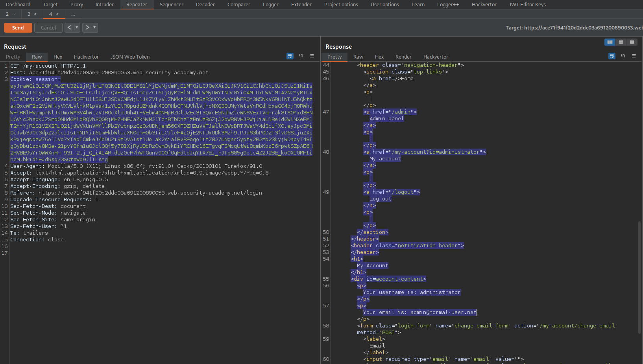Screen dimensions: 643x364
Task: Switch to top-bottom split layout
Action: (621, 42)
